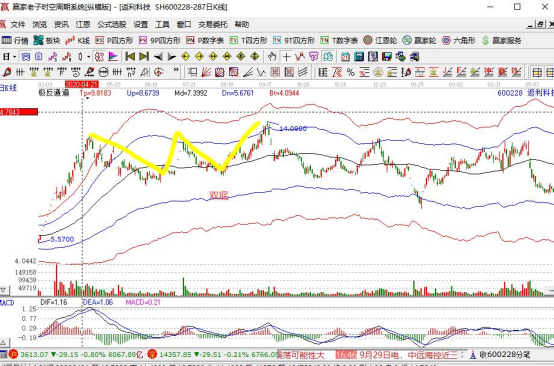
Task: Expand the MACD panel with up triangle
Action: [4, 342]
